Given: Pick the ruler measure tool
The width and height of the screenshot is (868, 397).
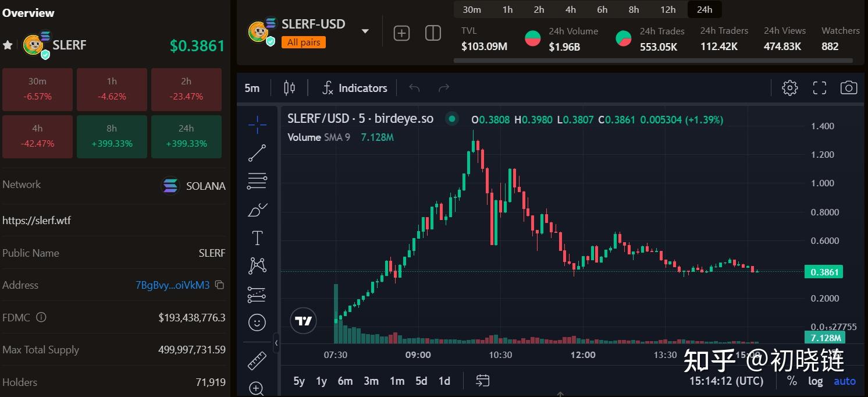Looking at the screenshot, I should (257, 361).
